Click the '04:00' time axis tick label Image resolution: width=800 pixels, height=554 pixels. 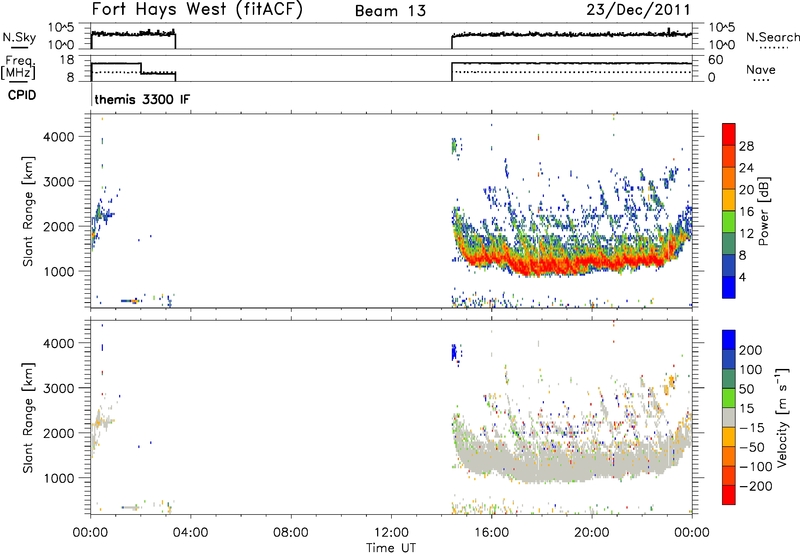click(191, 533)
